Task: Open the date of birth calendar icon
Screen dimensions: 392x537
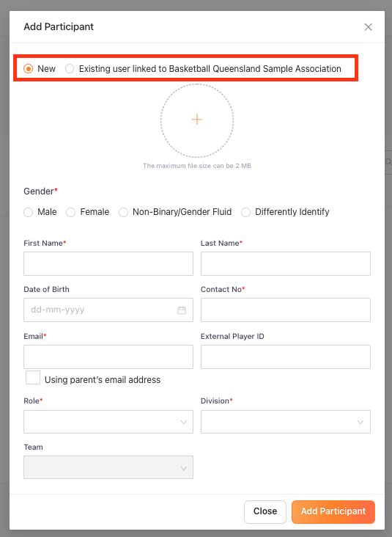Action: (x=182, y=310)
